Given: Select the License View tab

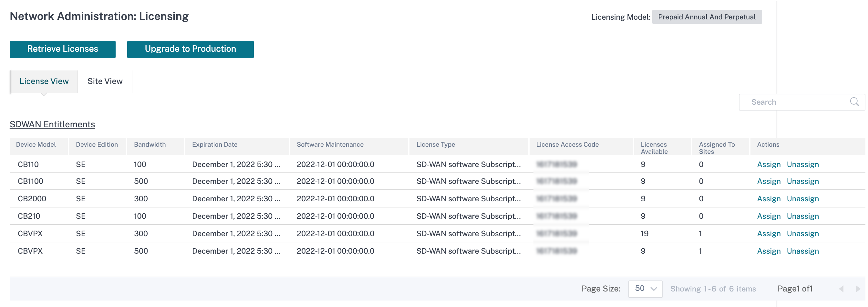Looking at the screenshot, I should click(x=44, y=81).
